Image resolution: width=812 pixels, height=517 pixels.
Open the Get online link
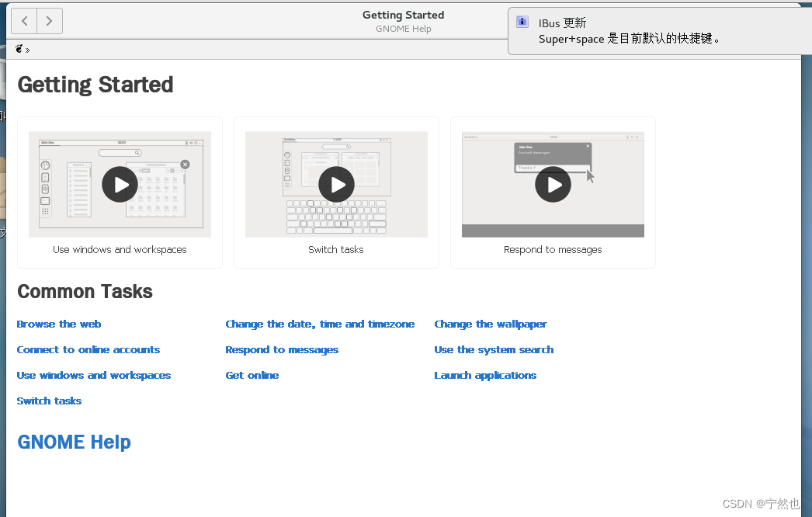pyautogui.click(x=252, y=376)
